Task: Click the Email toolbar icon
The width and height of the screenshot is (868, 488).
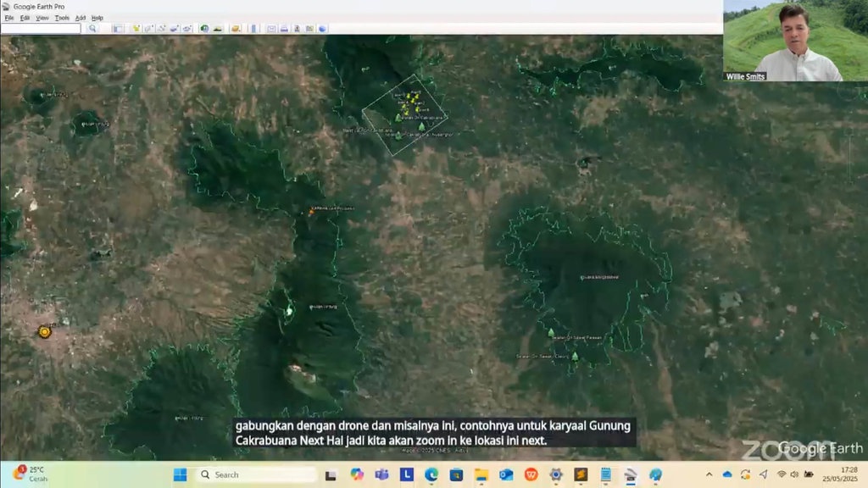Action: [x=271, y=28]
